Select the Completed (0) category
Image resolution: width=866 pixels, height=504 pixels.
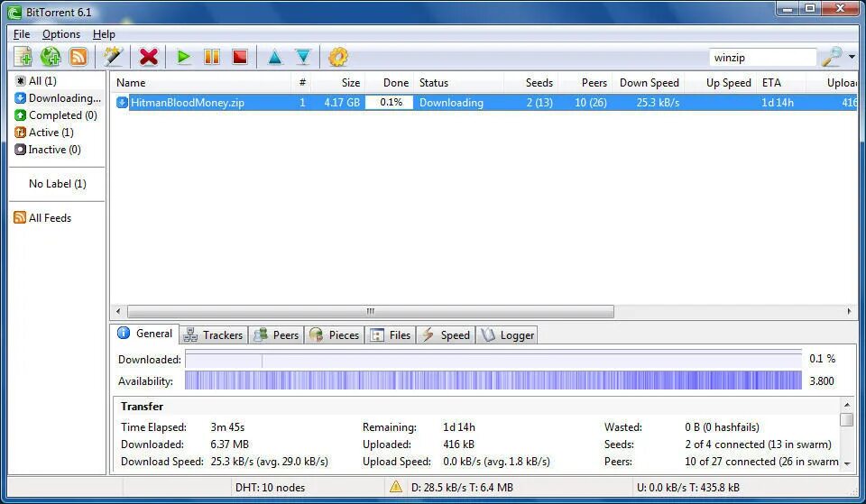[56, 115]
